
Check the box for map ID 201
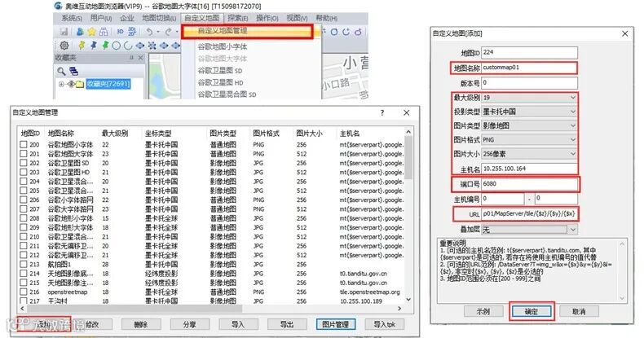[24, 154]
